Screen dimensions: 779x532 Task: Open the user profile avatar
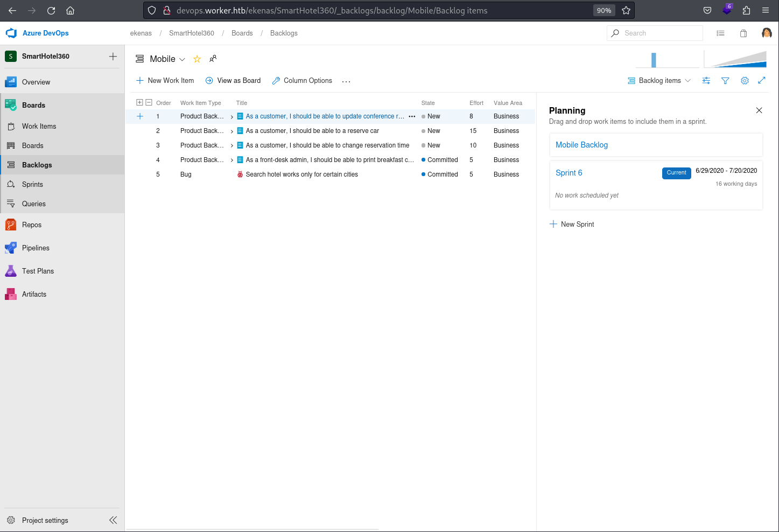coord(767,33)
